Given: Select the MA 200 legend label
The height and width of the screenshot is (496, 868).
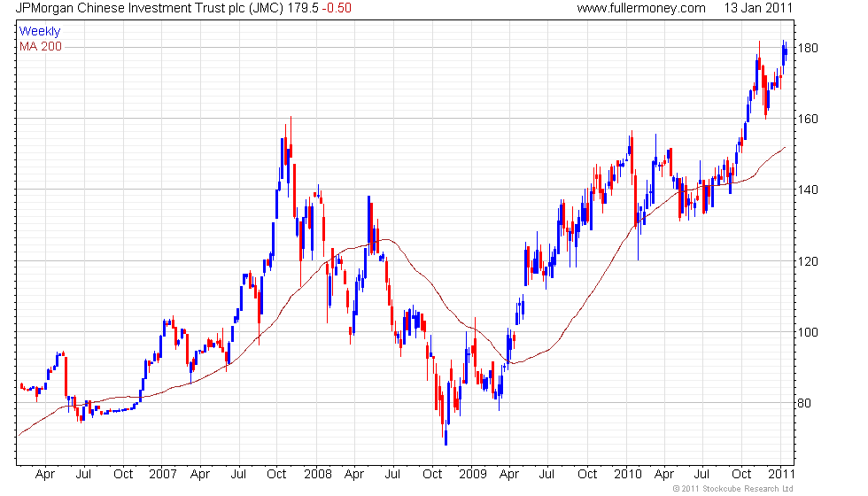Looking at the screenshot, I should [x=41, y=46].
